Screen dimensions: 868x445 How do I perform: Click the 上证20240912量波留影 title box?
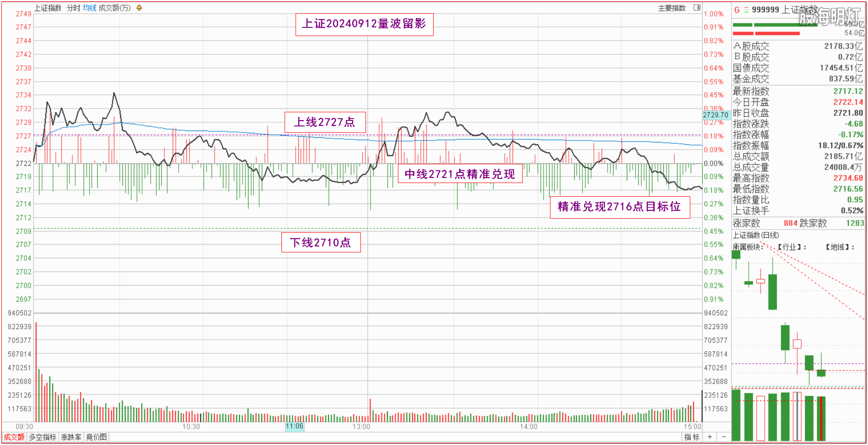pos(364,24)
